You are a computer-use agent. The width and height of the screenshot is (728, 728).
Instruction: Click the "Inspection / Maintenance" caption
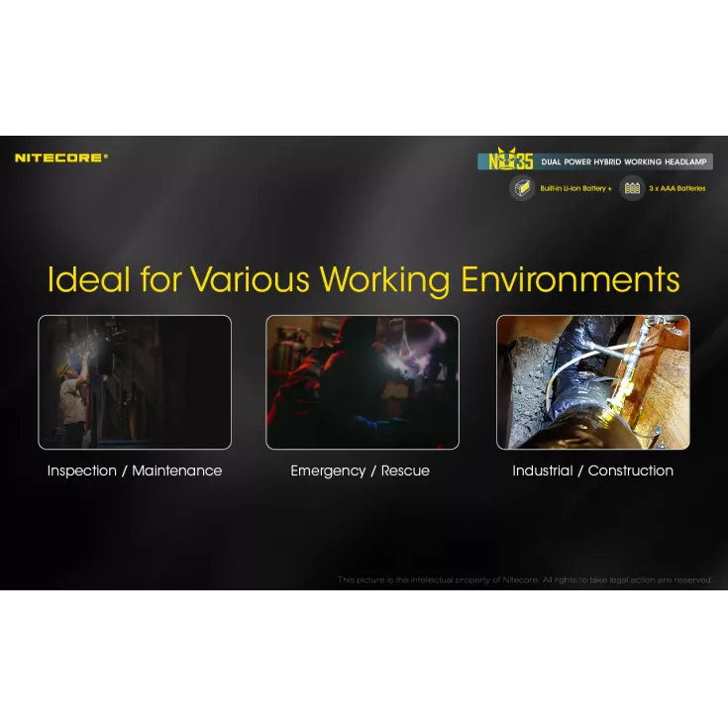pyautogui.click(x=135, y=470)
